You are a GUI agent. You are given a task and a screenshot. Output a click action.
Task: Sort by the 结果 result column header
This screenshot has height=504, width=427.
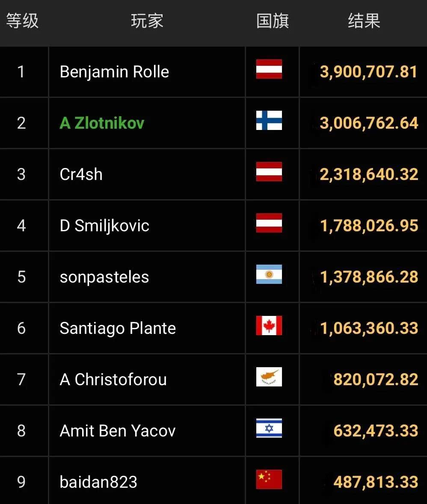click(364, 21)
